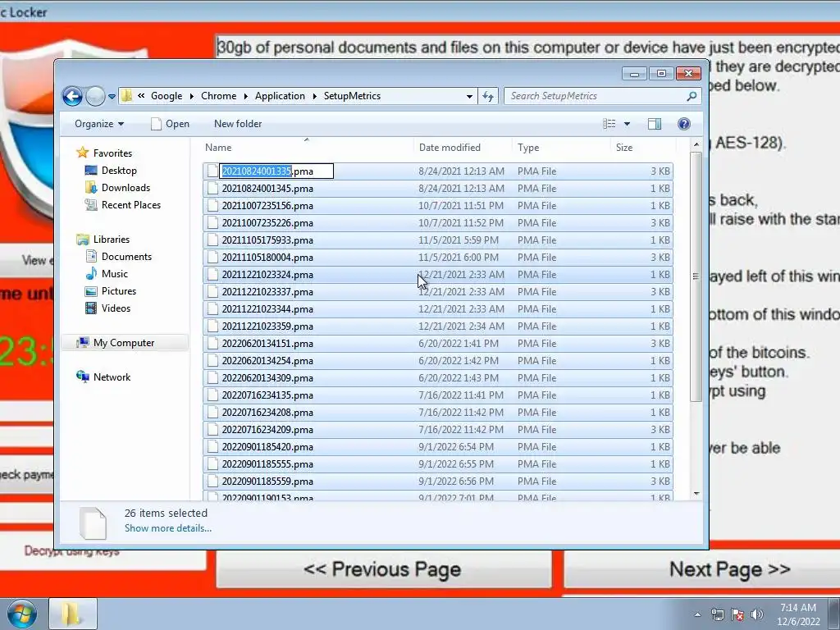Sort by Size column header
This screenshot has height=630, width=840.
click(x=643, y=148)
